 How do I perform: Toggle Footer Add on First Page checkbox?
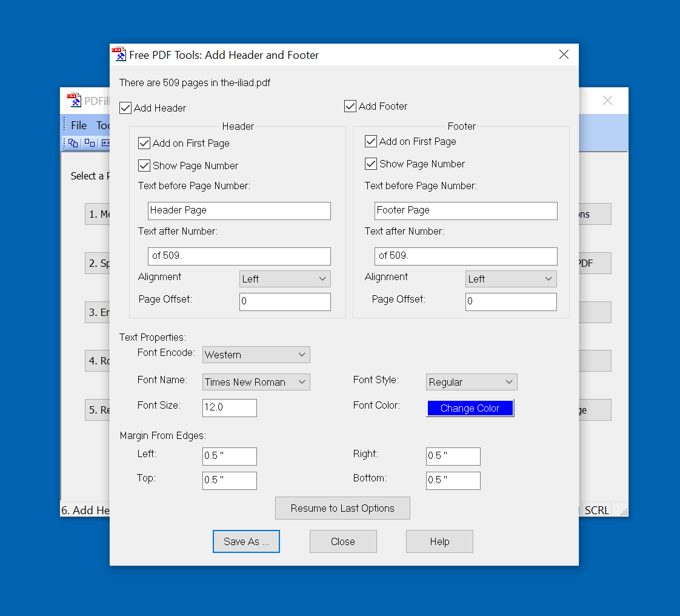[371, 141]
